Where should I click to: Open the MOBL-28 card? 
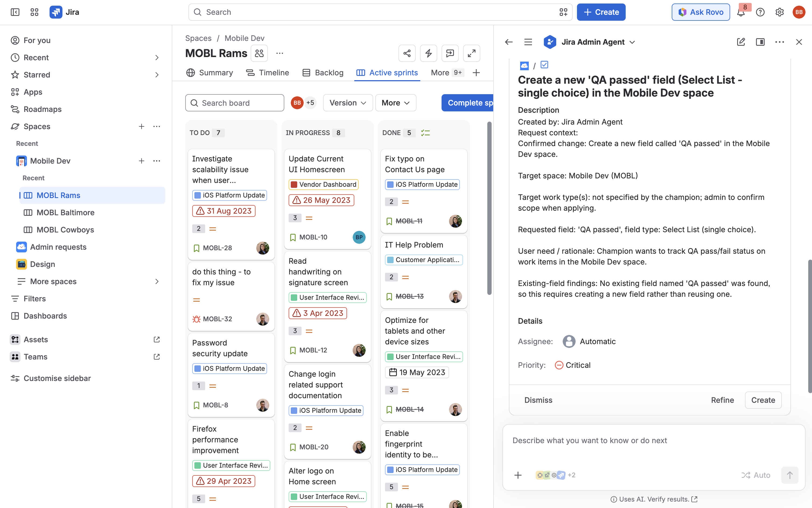[231, 204]
